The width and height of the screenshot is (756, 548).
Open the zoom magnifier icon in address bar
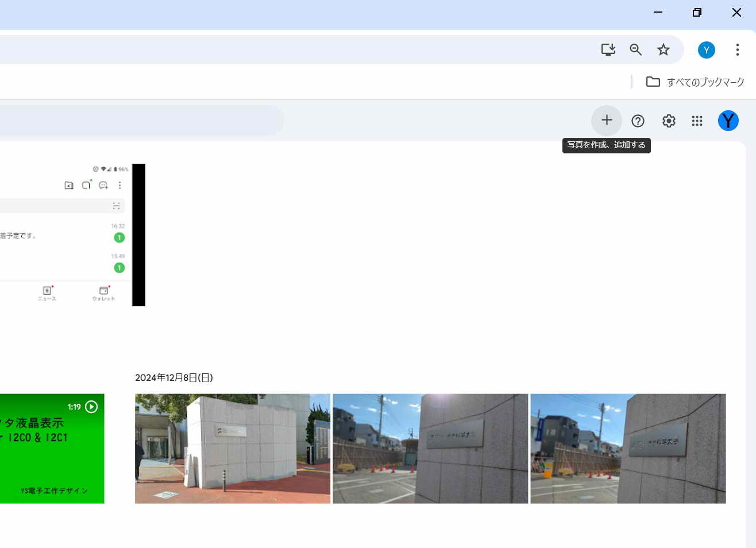(635, 50)
